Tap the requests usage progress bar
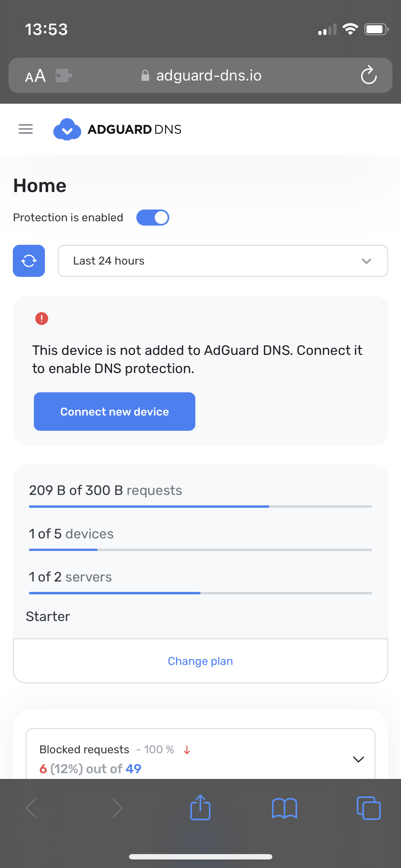The image size is (401, 868). (x=200, y=506)
